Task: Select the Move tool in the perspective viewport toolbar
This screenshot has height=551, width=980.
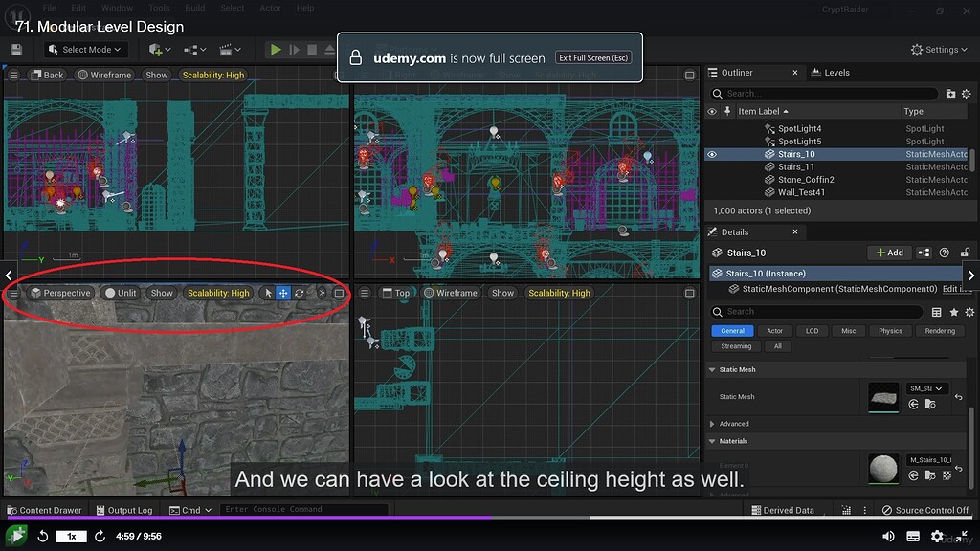Action: (284, 293)
